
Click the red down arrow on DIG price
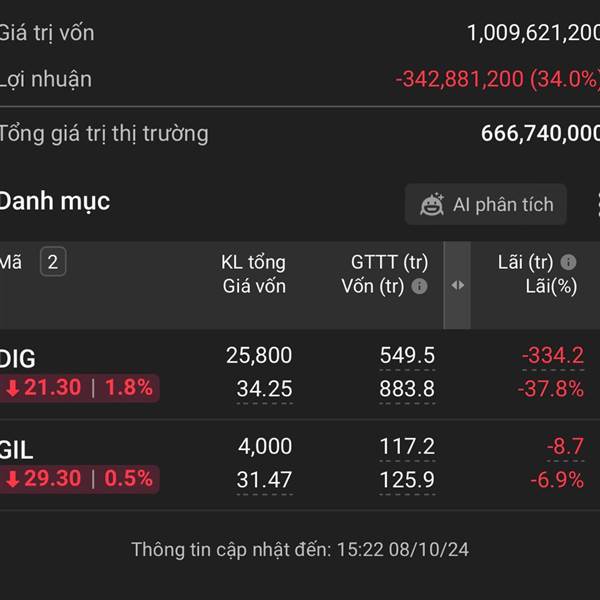tap(13, 388)
